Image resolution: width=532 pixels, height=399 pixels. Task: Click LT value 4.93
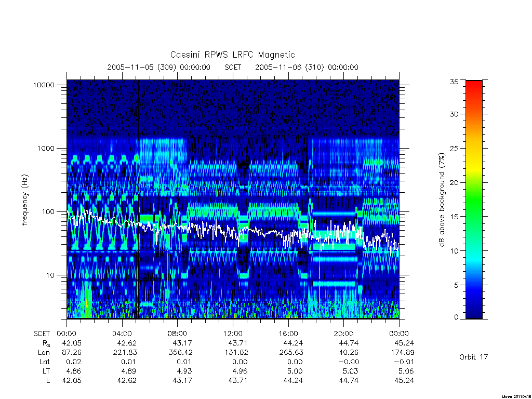coord(184,371)
